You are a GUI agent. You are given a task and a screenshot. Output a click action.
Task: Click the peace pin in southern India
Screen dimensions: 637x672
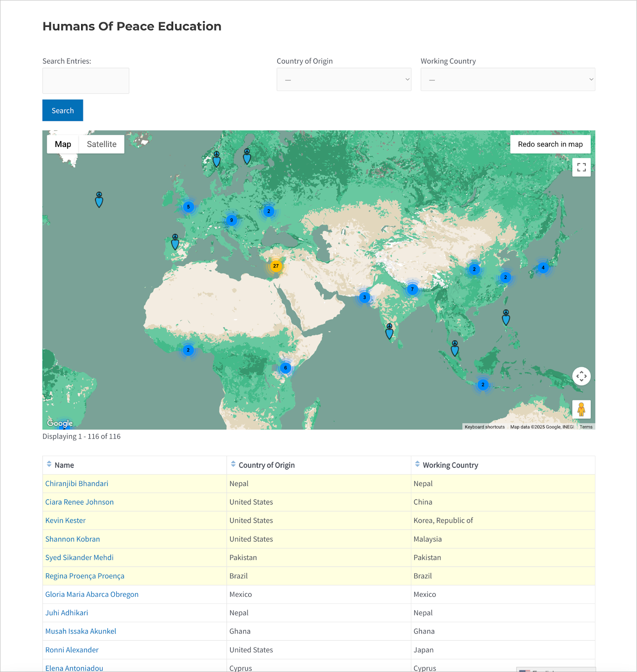(x=390, y=332)
